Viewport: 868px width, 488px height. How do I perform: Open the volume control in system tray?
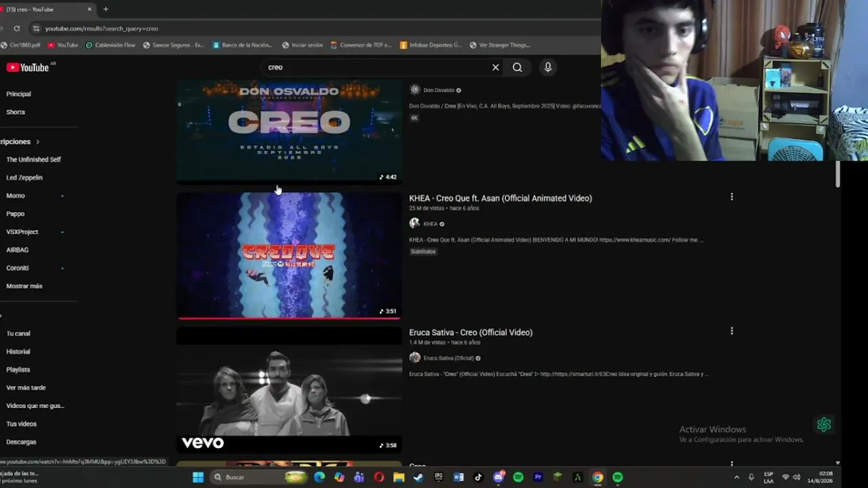click(796, 477)
